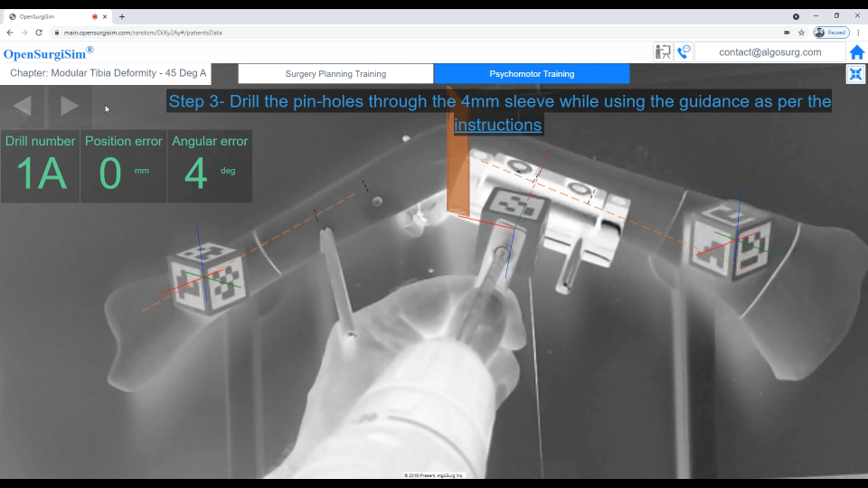Open the instructions link
Screen dimensions: 868x488
pyautogui.click(x=498, y=126)
